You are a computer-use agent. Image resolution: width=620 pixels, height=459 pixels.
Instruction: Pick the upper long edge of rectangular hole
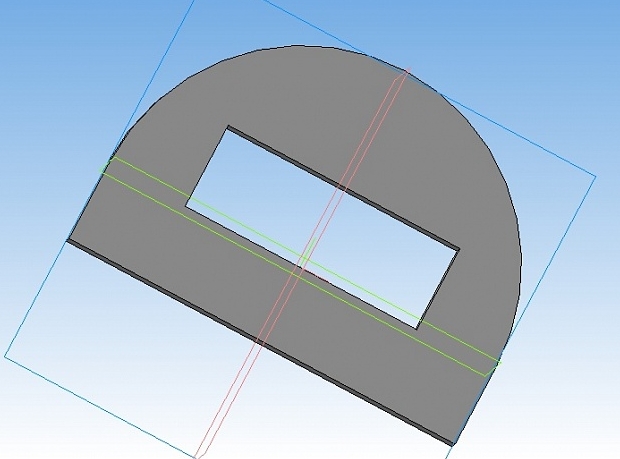pos(343,188)
